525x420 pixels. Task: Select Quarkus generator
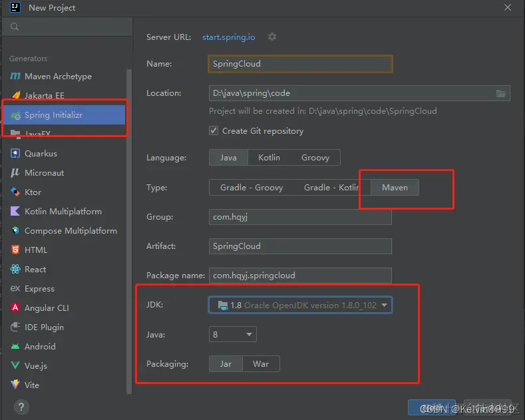click(x=64, y=153)
